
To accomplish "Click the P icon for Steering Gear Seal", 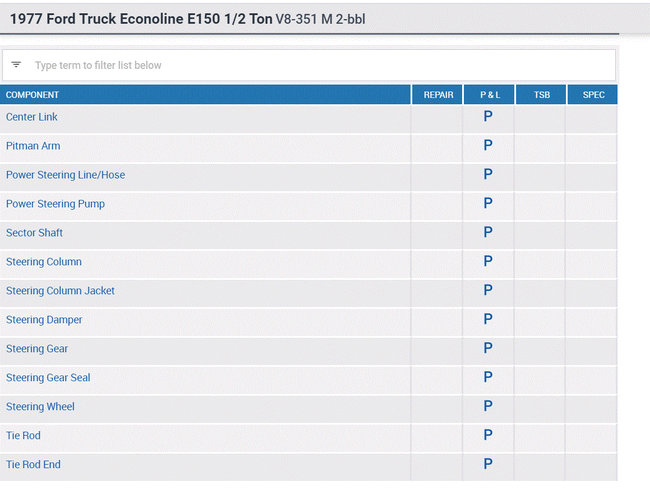I will [x=488, y=378].
